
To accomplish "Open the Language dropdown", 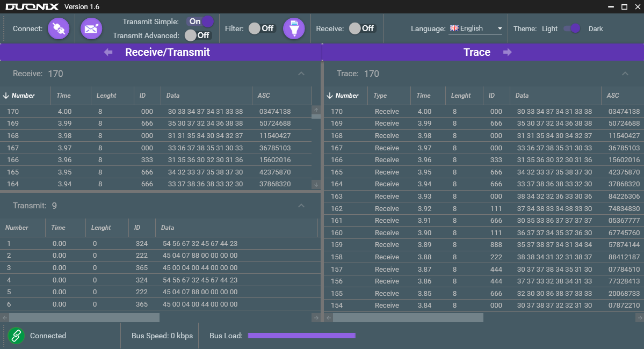I will [475, 28].
